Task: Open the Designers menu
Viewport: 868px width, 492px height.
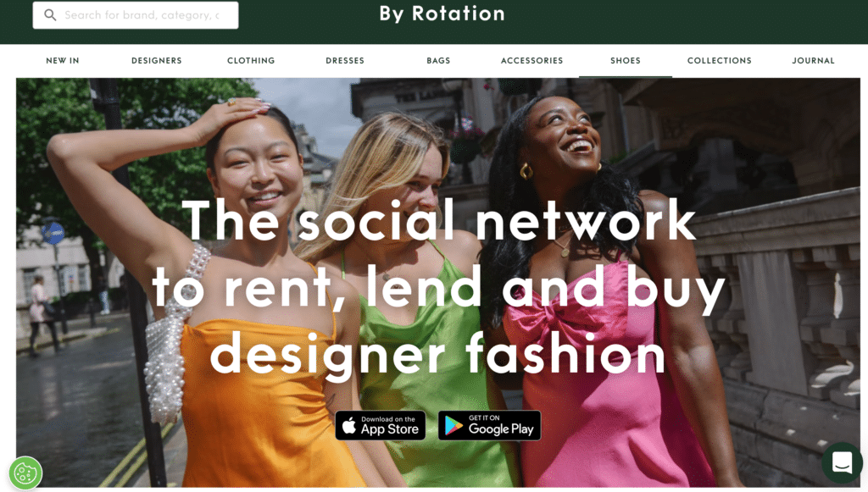Action: [x=157, y=60]
